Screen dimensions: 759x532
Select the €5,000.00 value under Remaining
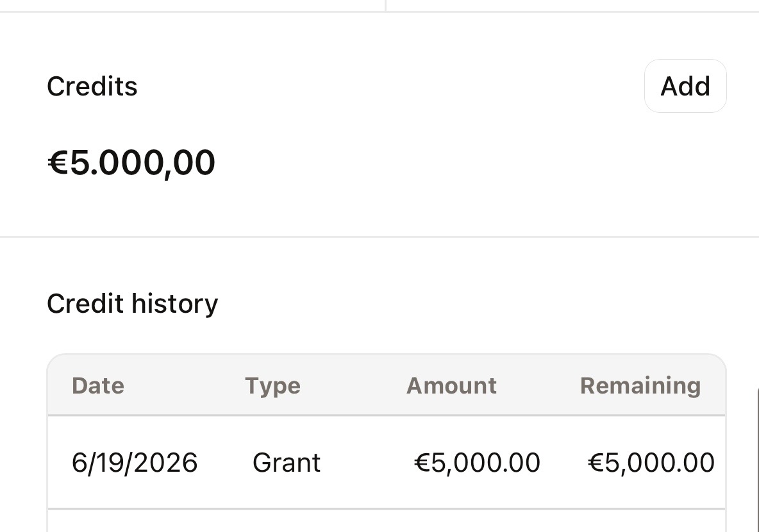[x=651, y=462]
